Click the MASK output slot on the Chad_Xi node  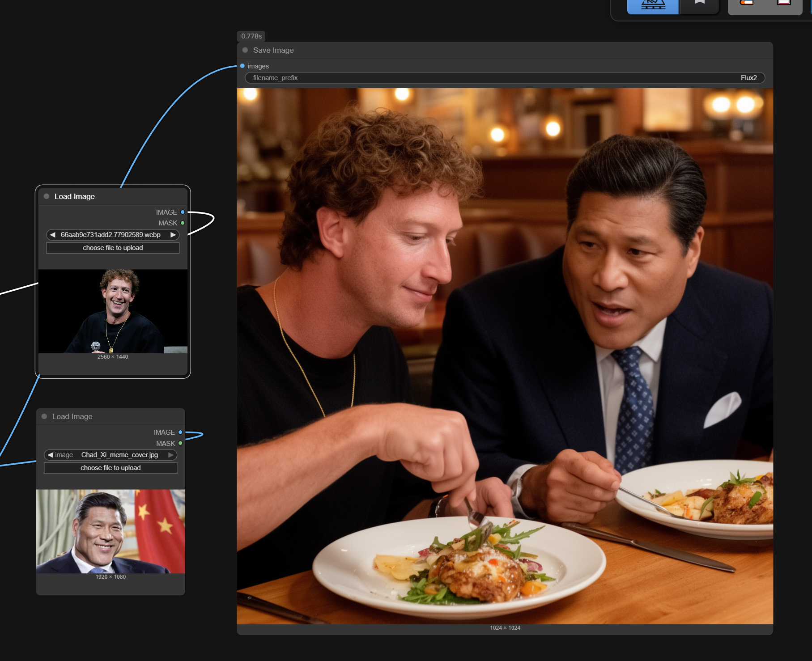(x=180, y=443)
